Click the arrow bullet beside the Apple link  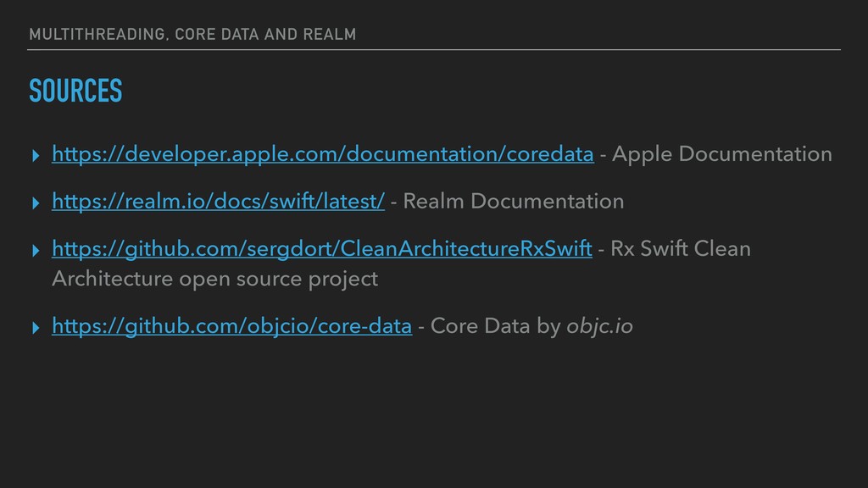tap(36, 156)
